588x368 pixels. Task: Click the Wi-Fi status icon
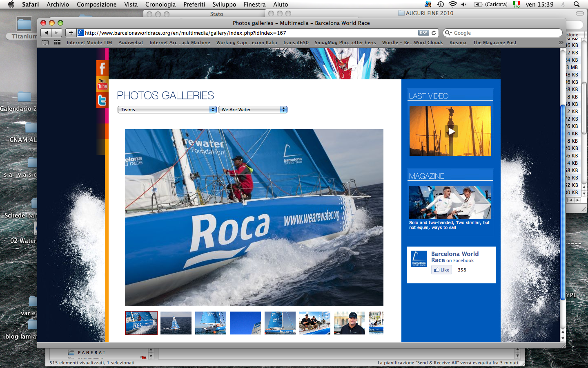(x=452, y=4)
